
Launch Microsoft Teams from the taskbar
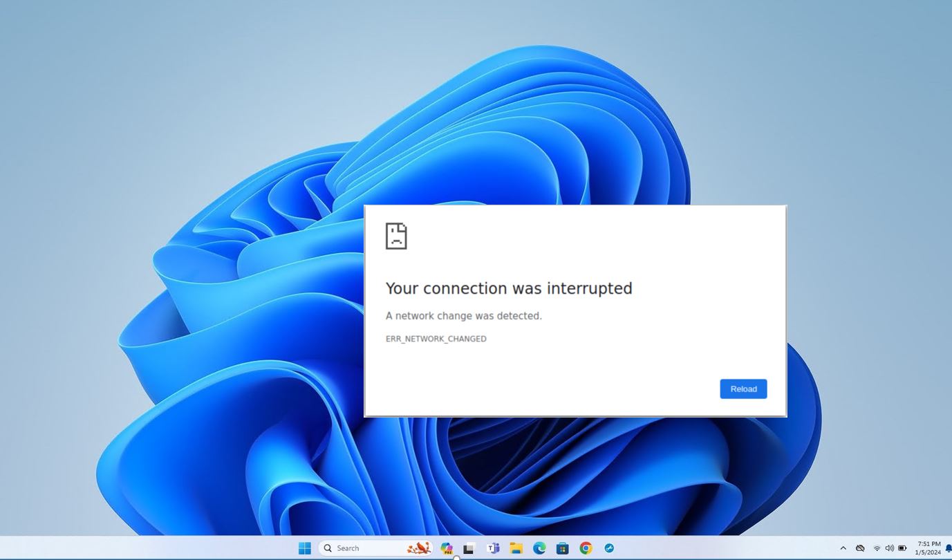[x=493, y=548]
